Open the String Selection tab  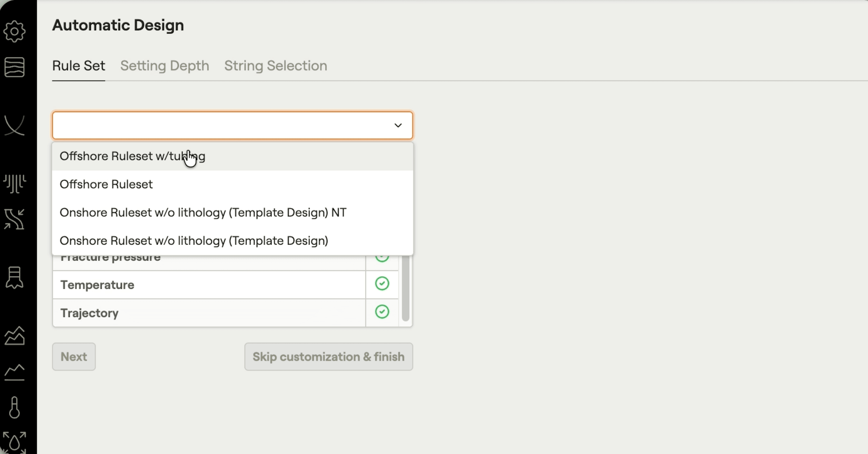(x=275, y=66)
